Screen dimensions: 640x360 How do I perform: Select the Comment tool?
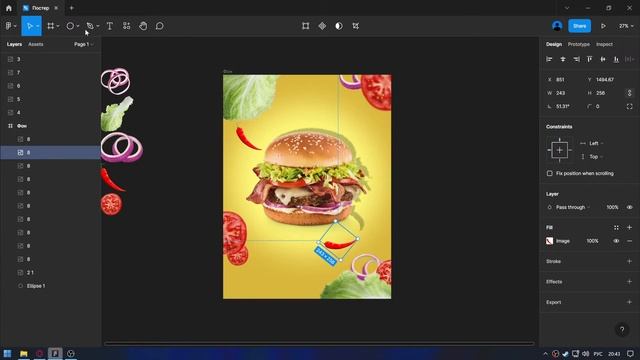(x=160, y=26)
